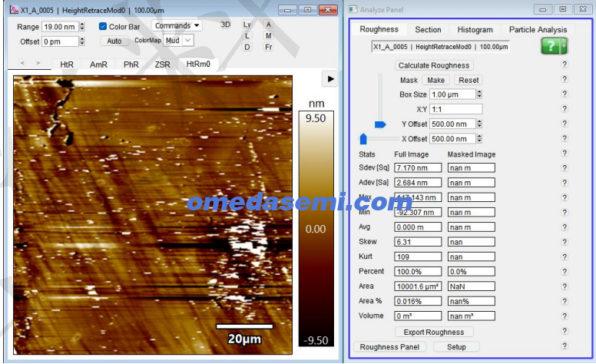Click the M button in image toolbar
Image resolution: width=596 pixels, height=364 pixels.
pos(269,35)
